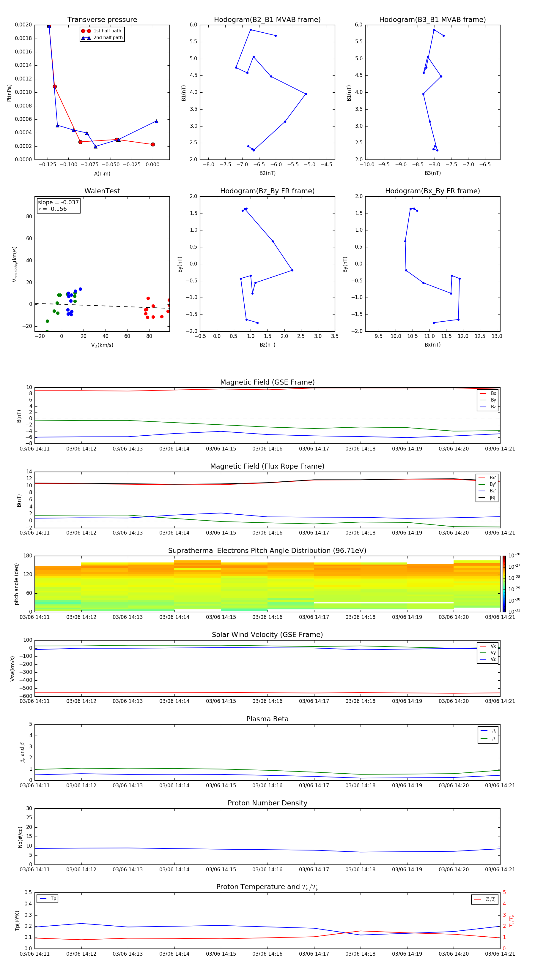Click '10^-31' colorbar label
The width and height of the screenshot is (535, 980).
514,611
